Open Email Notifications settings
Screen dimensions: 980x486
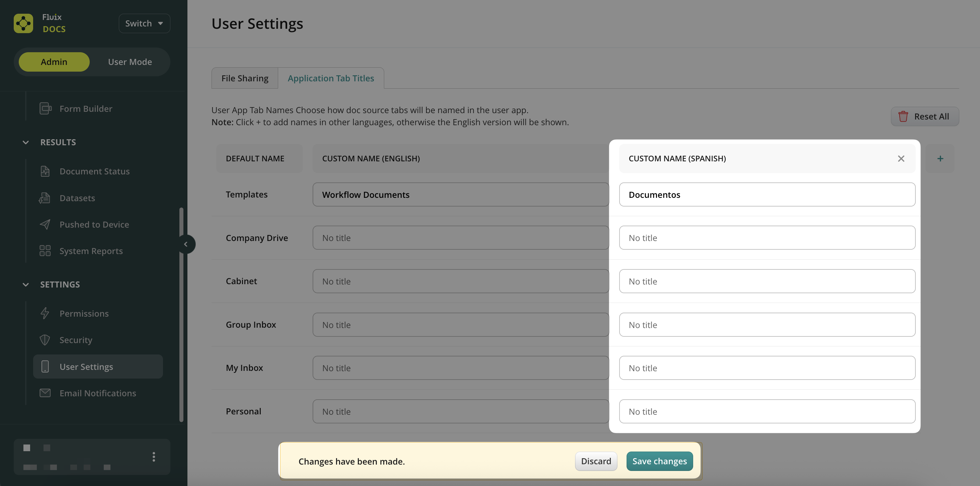(97, 393)
